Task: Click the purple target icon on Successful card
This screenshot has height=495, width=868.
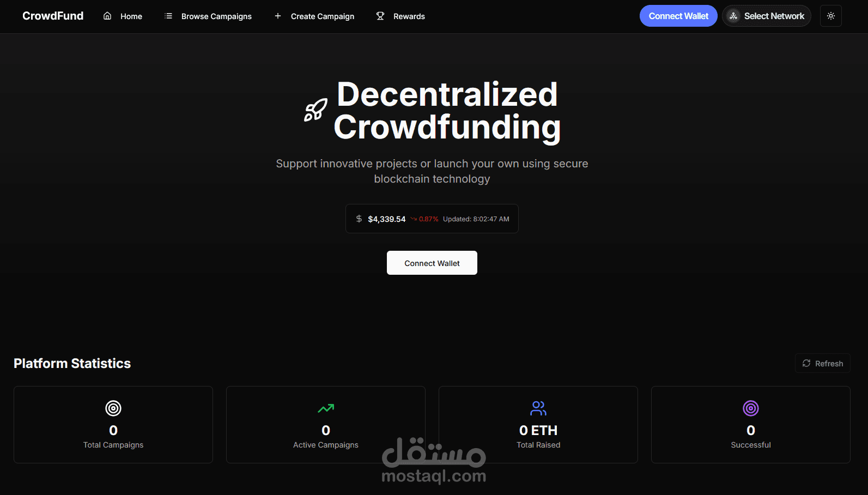Action: [751, 408]
